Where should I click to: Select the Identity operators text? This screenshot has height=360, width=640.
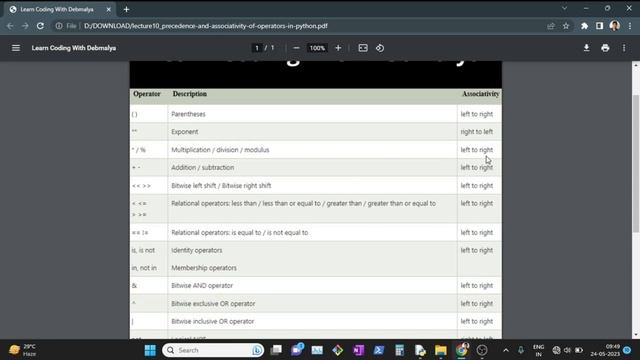[x=196, y=250]
